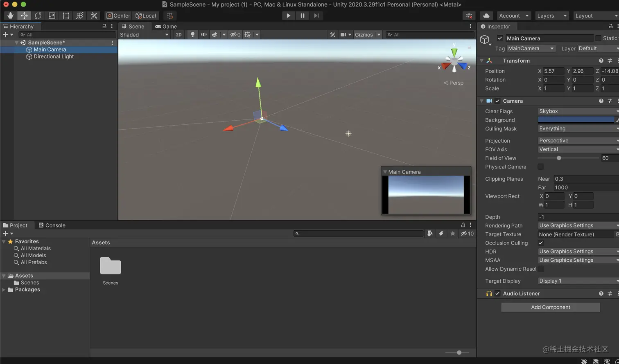Select the Move tool
The height and width of the screenshot is (364, 619).
[24, 16]
